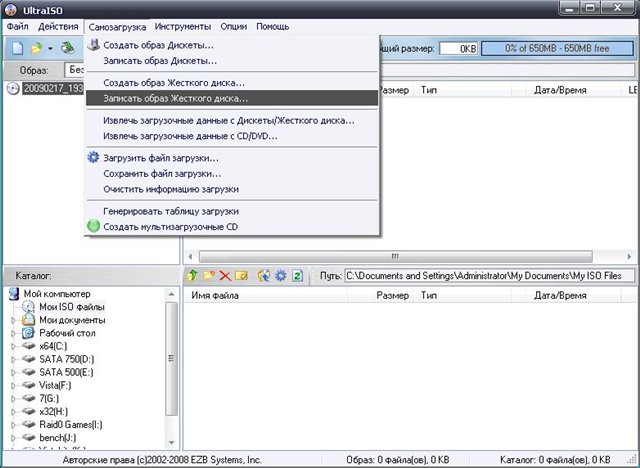Expand the Рабочий стол tree node
The width and height of the screenshot is (640, 468).
[x=13, y=333]
